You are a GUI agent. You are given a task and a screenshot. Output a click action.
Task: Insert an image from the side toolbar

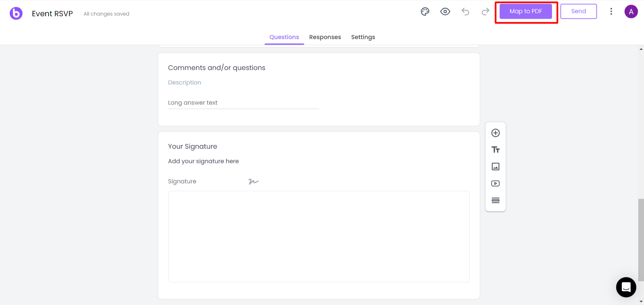[496, 166]
